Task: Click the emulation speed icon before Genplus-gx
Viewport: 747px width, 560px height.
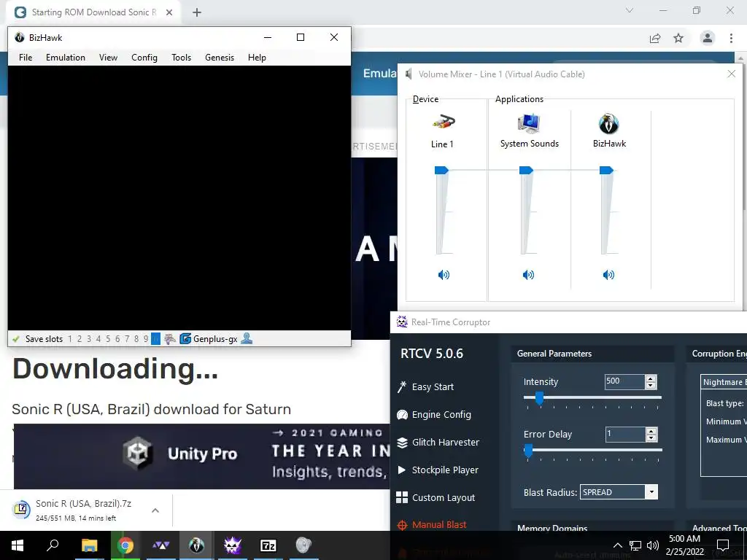Action: 169,339
